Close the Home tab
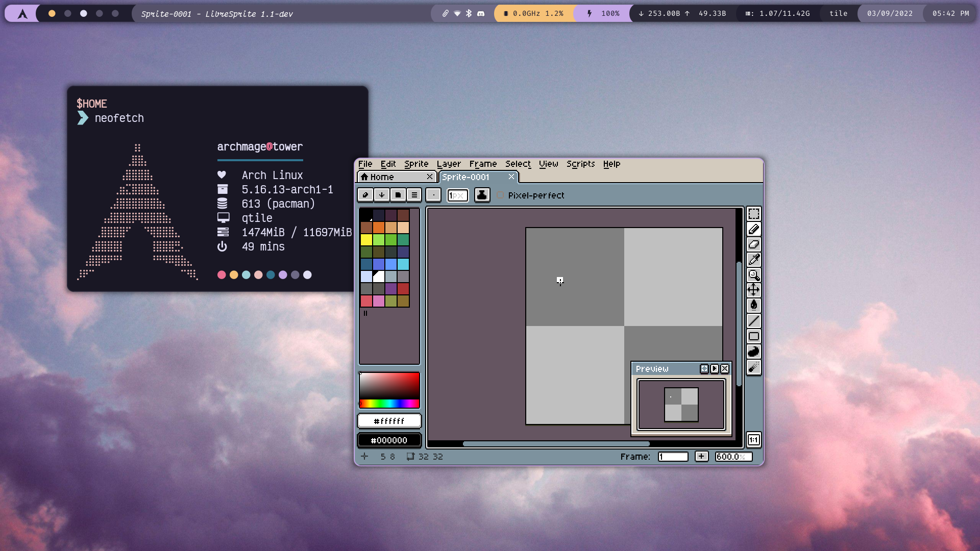 430,177
